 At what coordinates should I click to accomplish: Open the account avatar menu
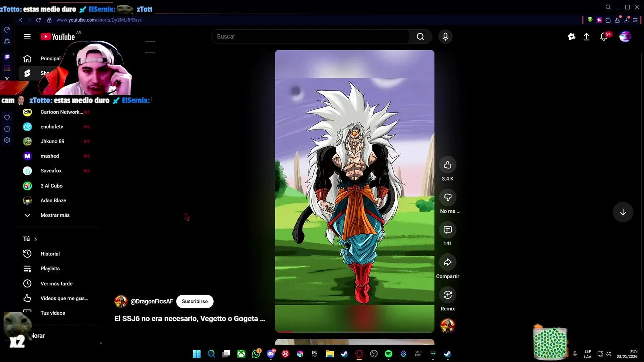coord(625,37)
